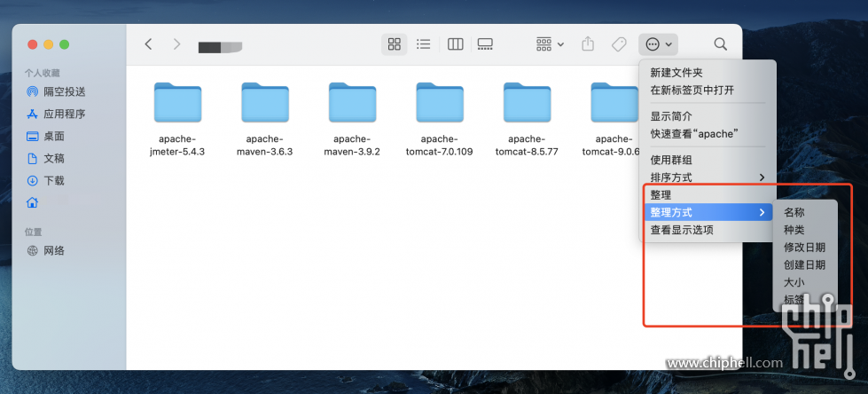Open the home folder sidebar icon
868x394 pixels.
33,203
